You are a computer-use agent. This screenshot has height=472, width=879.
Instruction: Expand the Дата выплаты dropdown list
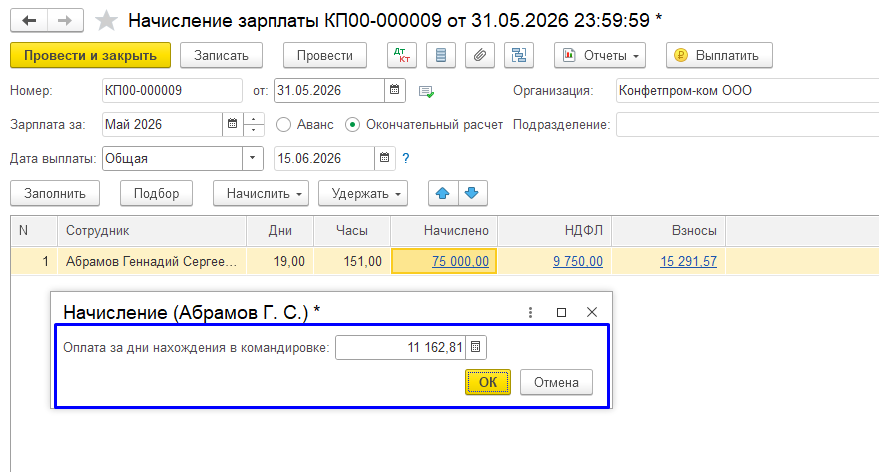coord(253,158)
